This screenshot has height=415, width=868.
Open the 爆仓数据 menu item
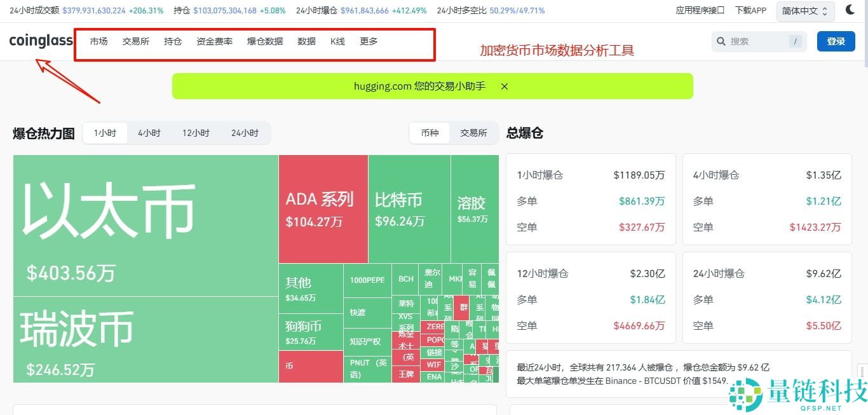pyautogui.click(x=265, y=41)
